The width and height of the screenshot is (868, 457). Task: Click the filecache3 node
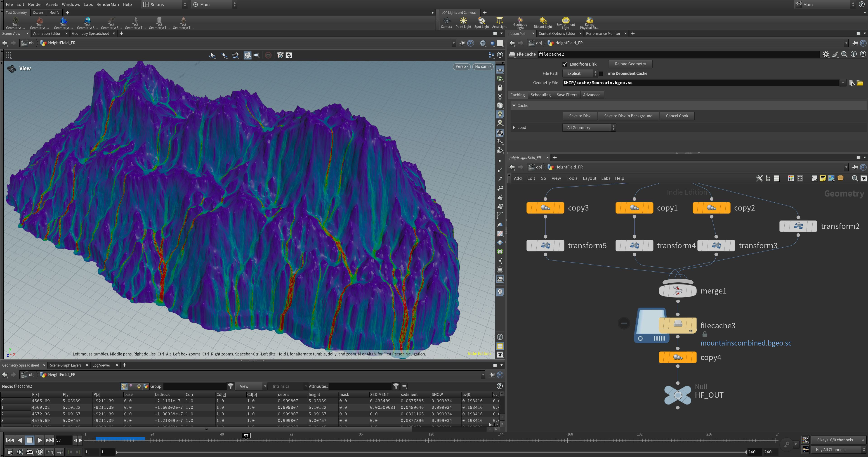[677, 324]
